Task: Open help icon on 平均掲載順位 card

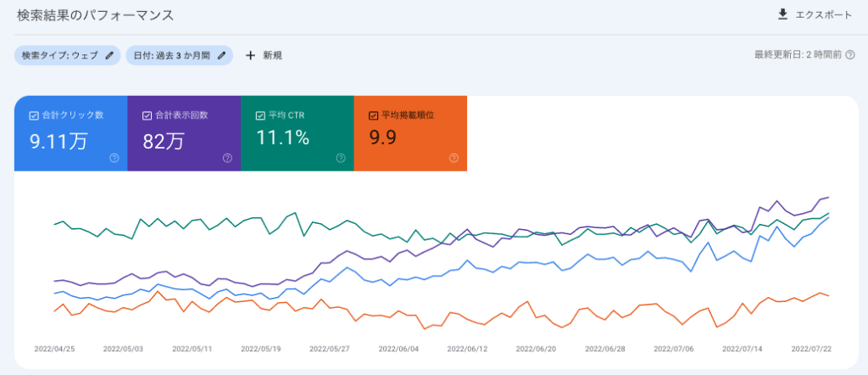Action: coord(454,158)
